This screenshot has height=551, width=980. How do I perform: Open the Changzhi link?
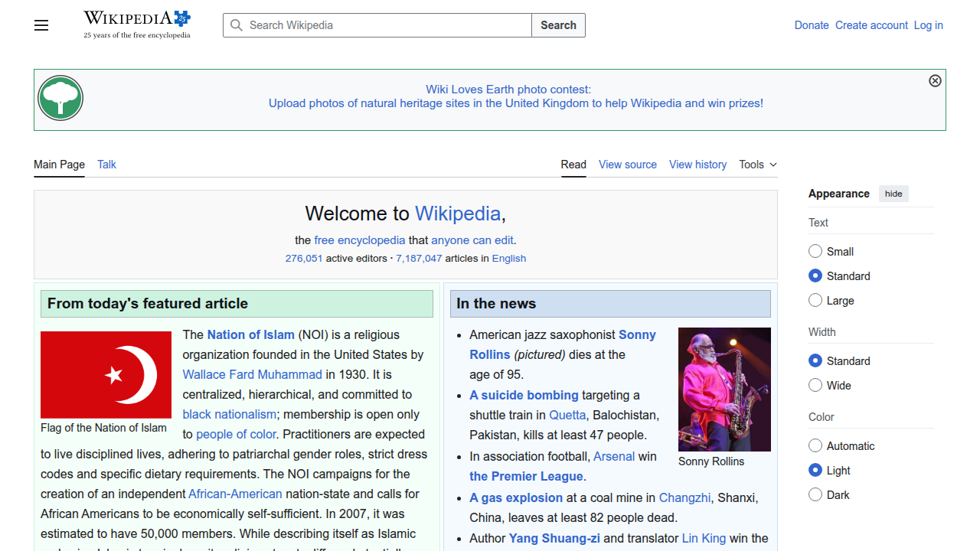click(x=684, y=497)
